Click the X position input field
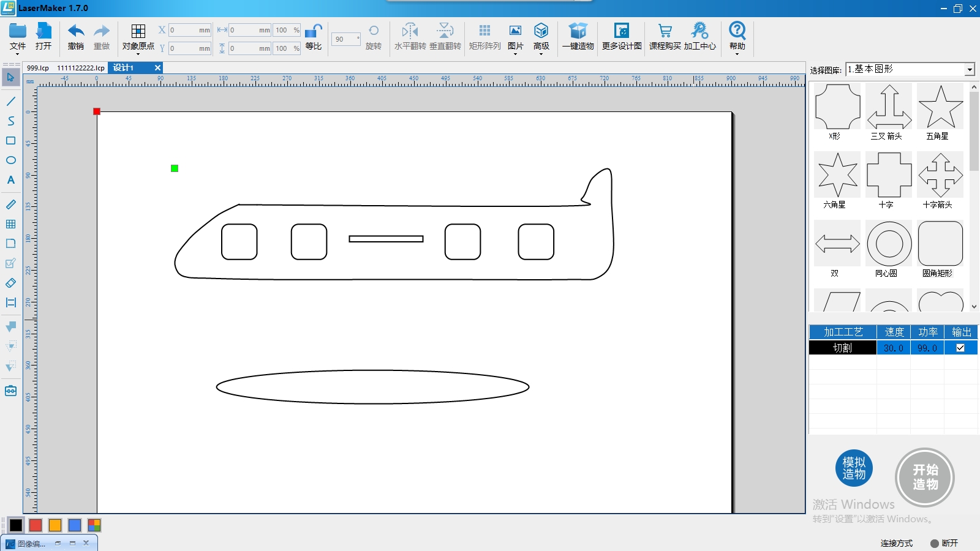 pos(190,30)
